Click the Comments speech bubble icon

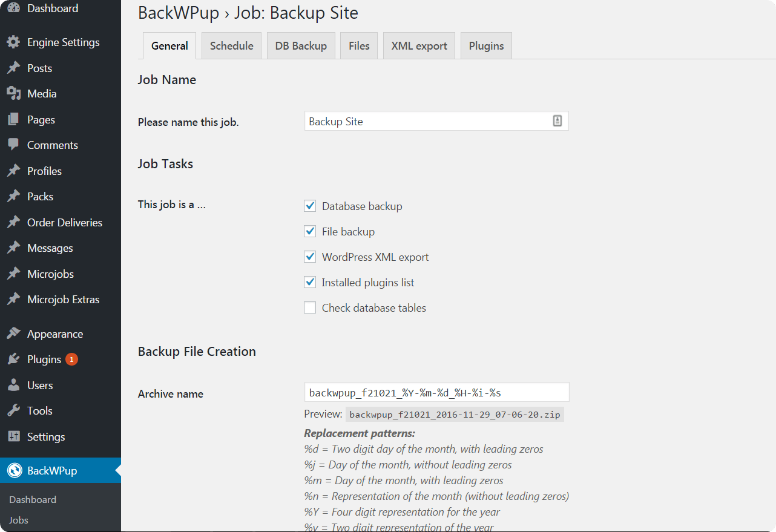pyautogui.click(x=13, y=145)
